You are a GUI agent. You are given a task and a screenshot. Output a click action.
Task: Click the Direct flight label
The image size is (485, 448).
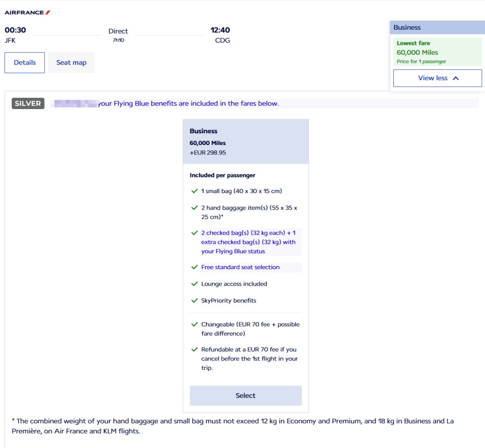pos(118,31)
